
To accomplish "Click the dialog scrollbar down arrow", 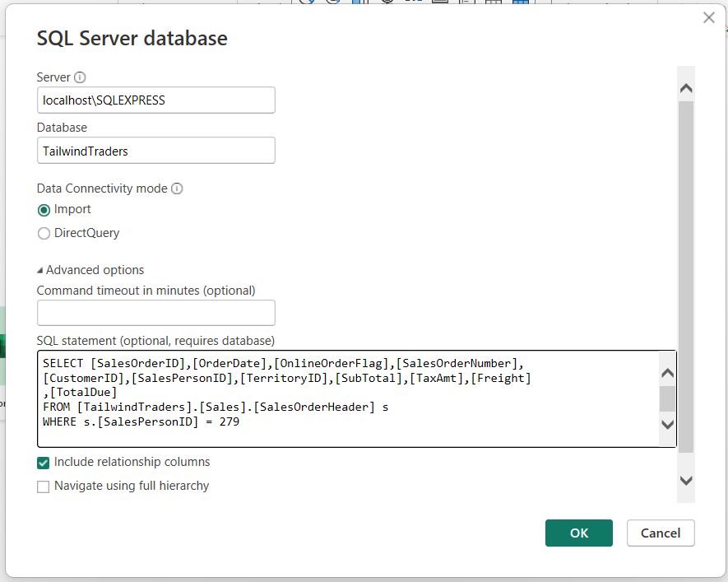I will (686, 480).
